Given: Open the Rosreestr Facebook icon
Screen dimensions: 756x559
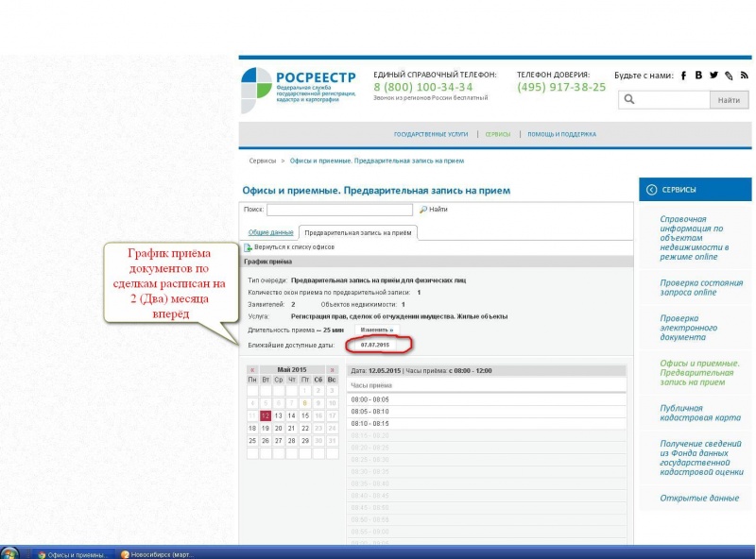Looking at the screenshot, I should pyautogui.click(x=683, y=76).
